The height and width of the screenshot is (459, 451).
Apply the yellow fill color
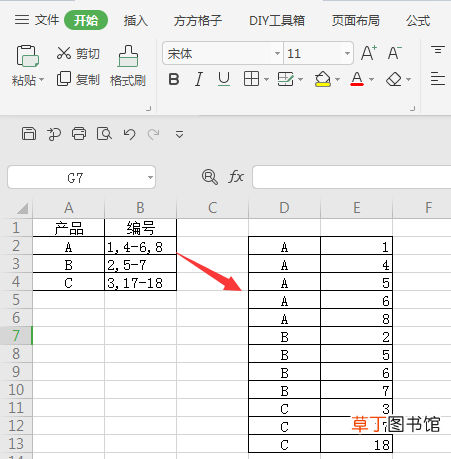click(x=323, y=79)
